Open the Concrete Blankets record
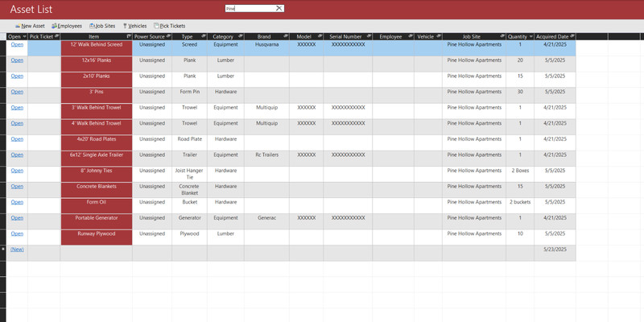The width and height of the screenshot is (644, 322). (x=17, y=187)
